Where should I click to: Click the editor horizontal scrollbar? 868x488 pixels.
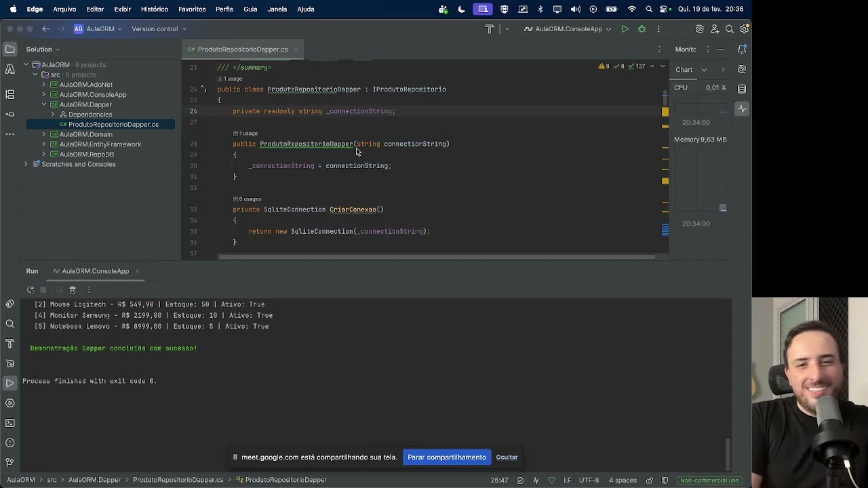[437, 256]
